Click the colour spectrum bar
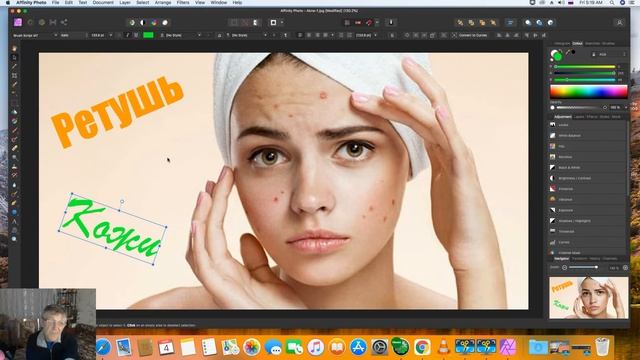This screenshot has height=360, width=640. pyautogui.click(x=589, y=92)
